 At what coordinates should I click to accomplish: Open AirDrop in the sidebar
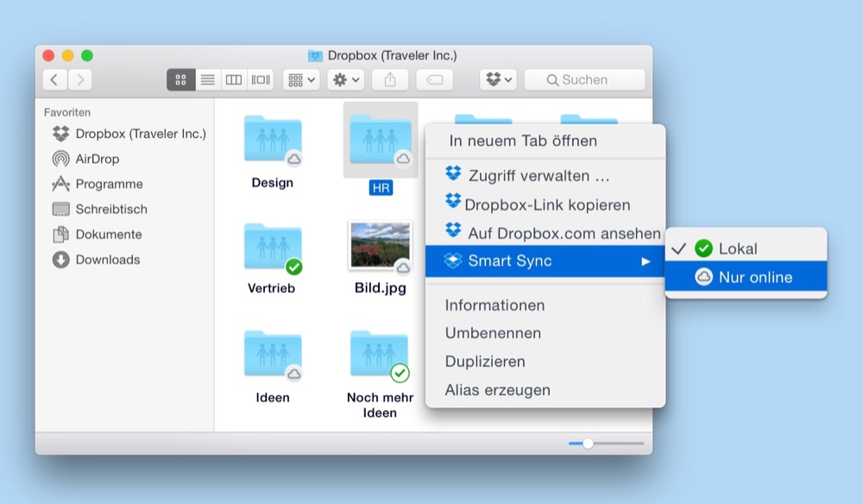point(97,159)
